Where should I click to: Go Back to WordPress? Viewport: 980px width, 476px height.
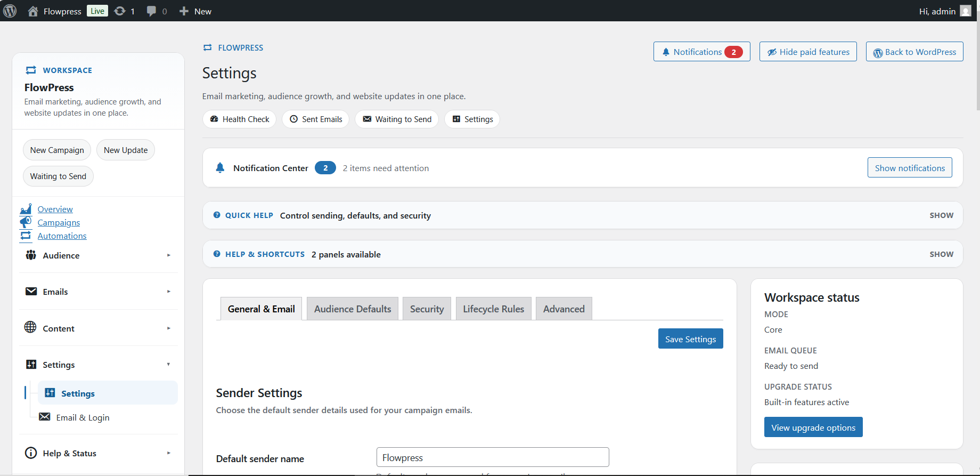(x=914, y=52)
